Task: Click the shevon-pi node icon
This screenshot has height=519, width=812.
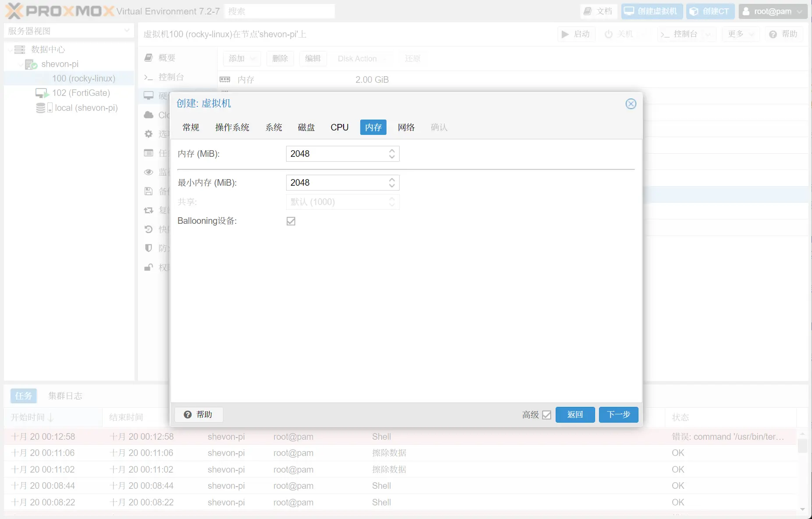Action: [x=31, y=64]
